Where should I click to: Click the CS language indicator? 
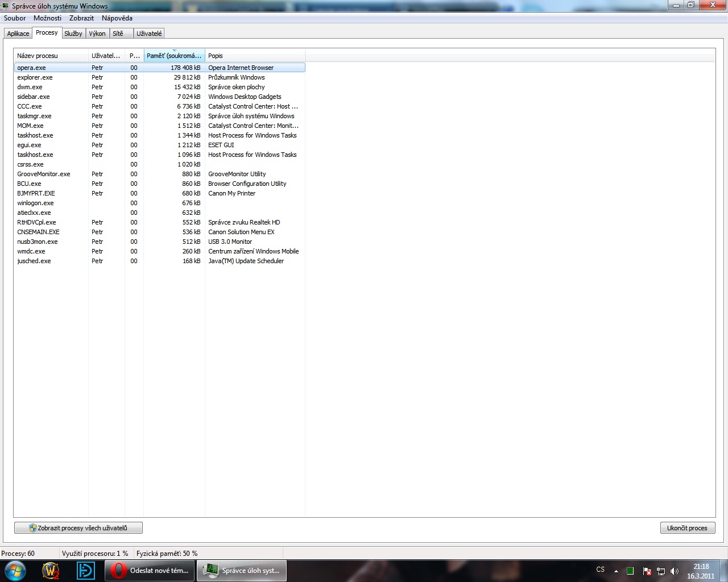pos(601,569)
